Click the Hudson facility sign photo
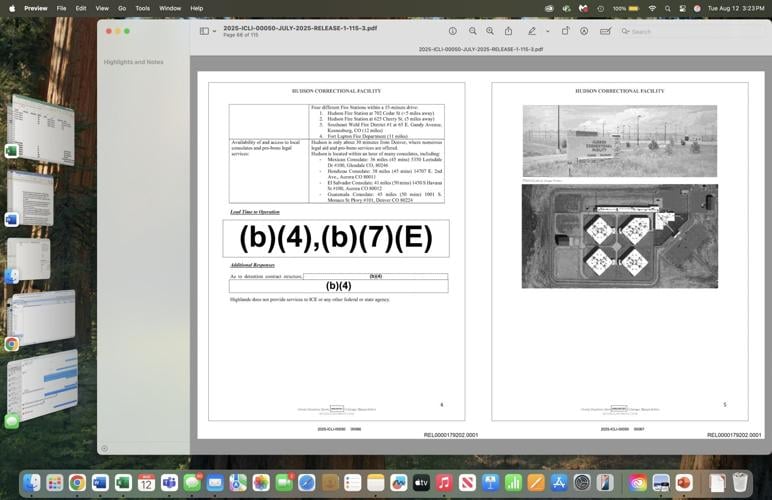 tap(620, 141)
